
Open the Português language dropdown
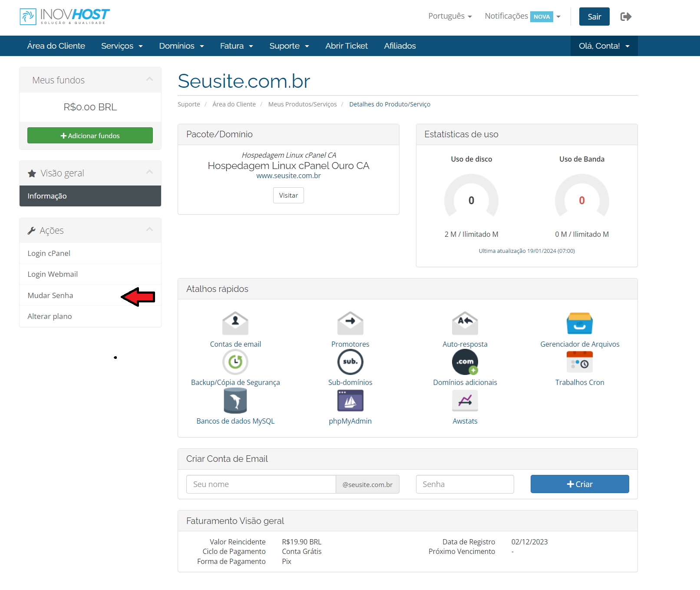tap(449, 16)
